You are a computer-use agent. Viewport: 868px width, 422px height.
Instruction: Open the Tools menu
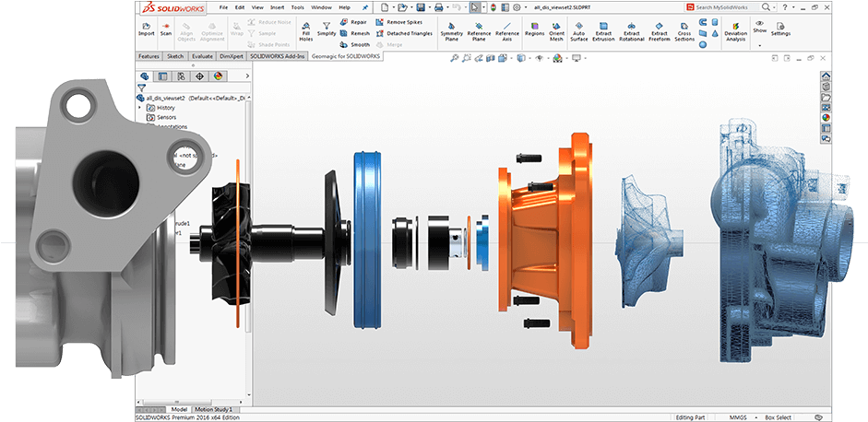pos(297,7)
